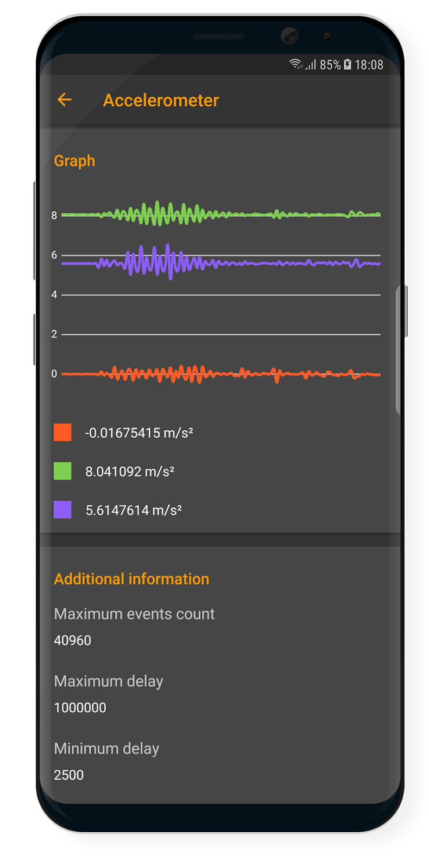
Task: Click the orange color swatch in legend
Action: 62,432
